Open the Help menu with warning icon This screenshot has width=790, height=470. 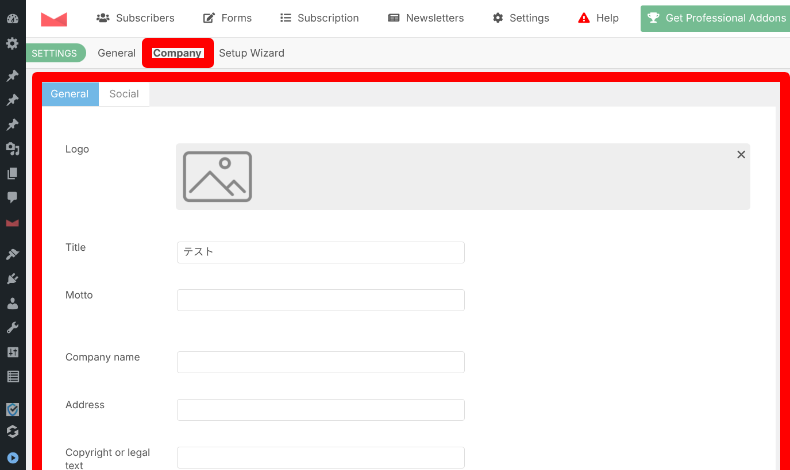(x=598, y=18)
